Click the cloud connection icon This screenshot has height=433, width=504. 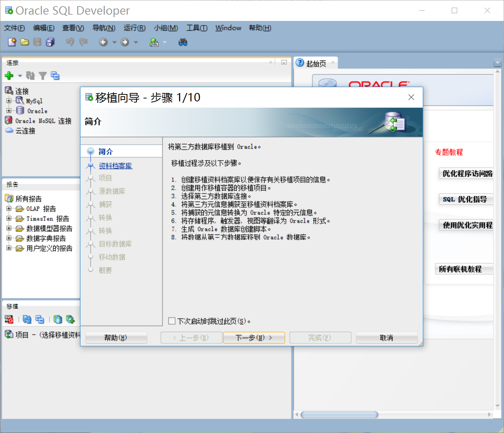click(x=9, y=130)
